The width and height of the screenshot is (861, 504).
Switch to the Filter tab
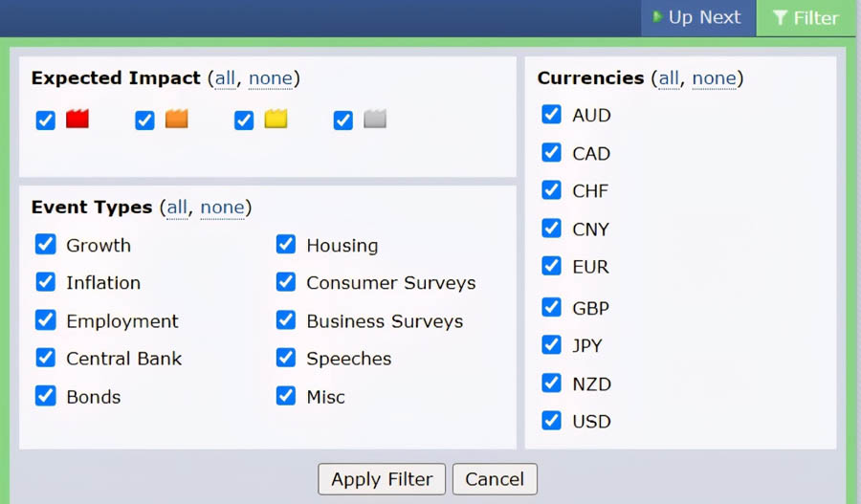(806, 18)
